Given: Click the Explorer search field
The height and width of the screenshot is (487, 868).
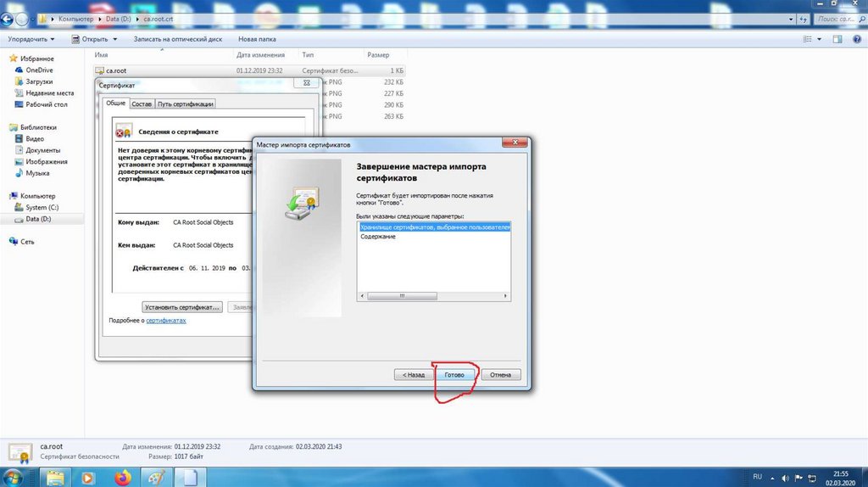Looking at the screenshot, I should pyautogui.click(x=839, y=19).
